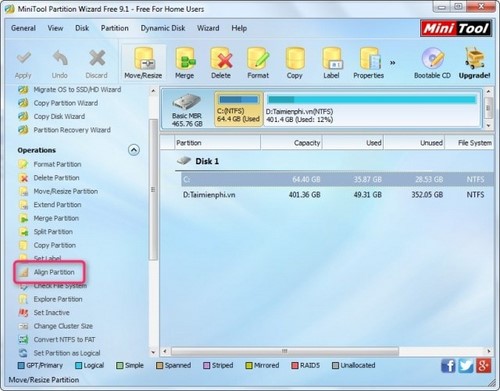The width and height of the screenshot is (500, 391).
Task: Click the MiniTool logo
Action: tap(455, 28)
